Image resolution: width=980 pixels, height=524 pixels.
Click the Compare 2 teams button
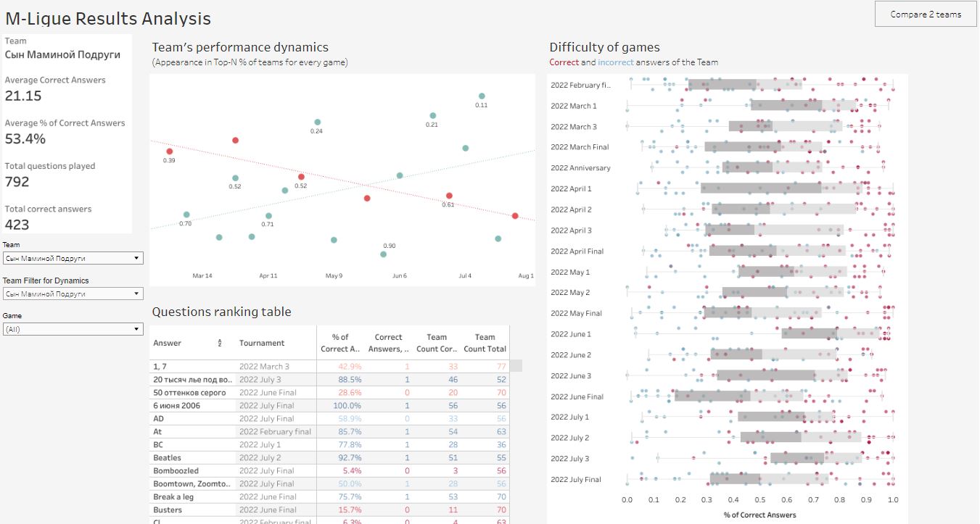coord(925,14)
